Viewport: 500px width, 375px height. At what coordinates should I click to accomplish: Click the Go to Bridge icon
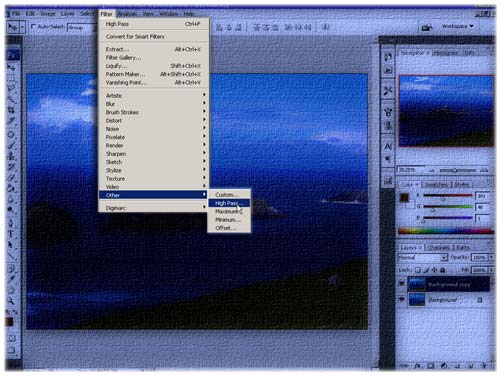click(x=427, y=27)
